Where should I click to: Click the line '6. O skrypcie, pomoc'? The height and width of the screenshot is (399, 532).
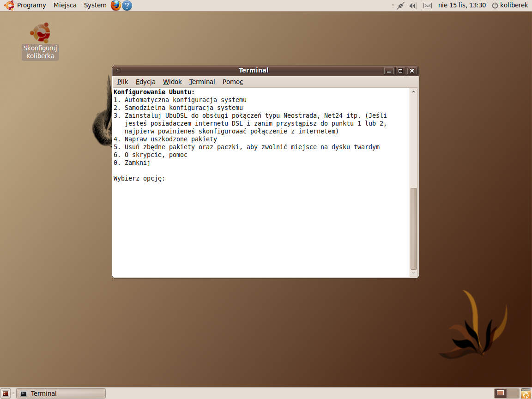pyautogui.click(x=151, y=155)
